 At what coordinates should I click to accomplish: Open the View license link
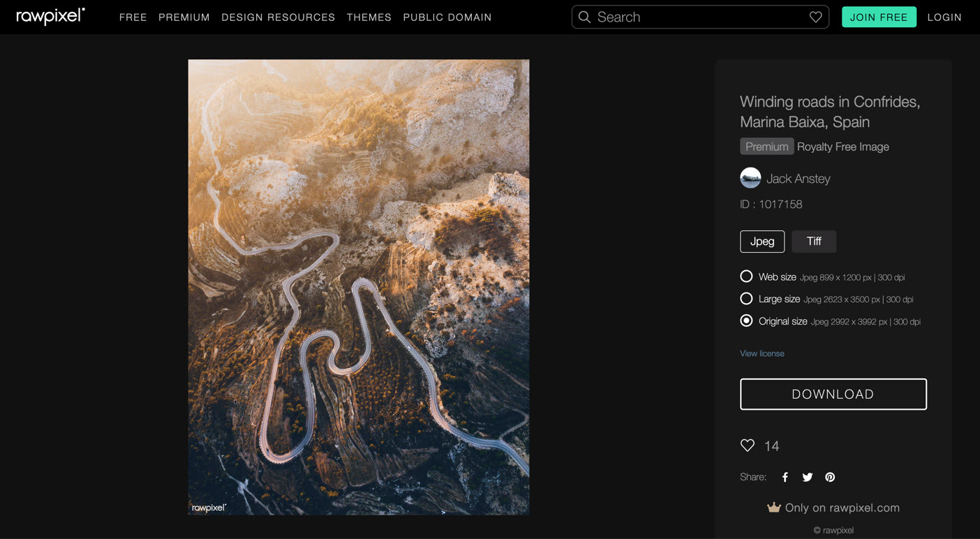coord(762,353)
